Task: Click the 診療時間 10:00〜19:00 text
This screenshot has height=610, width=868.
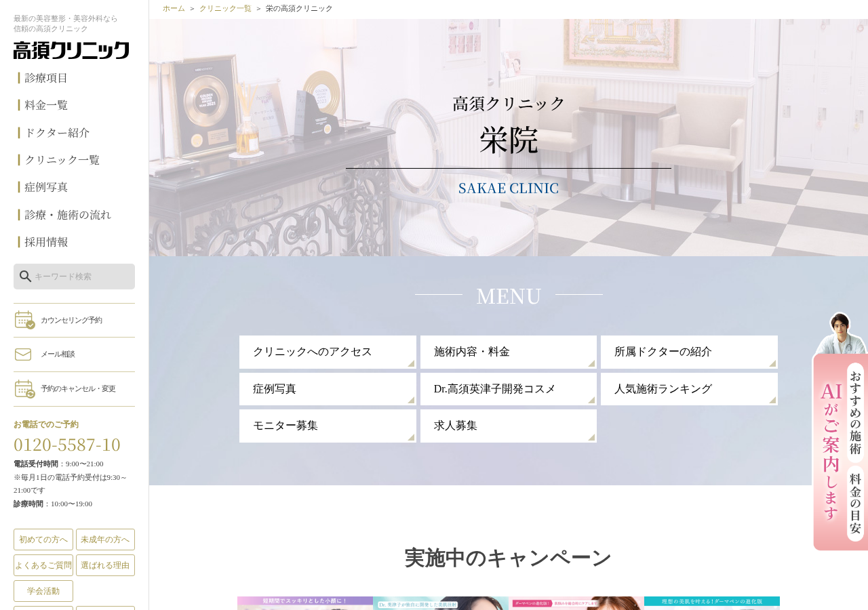Action: point(53,504)
